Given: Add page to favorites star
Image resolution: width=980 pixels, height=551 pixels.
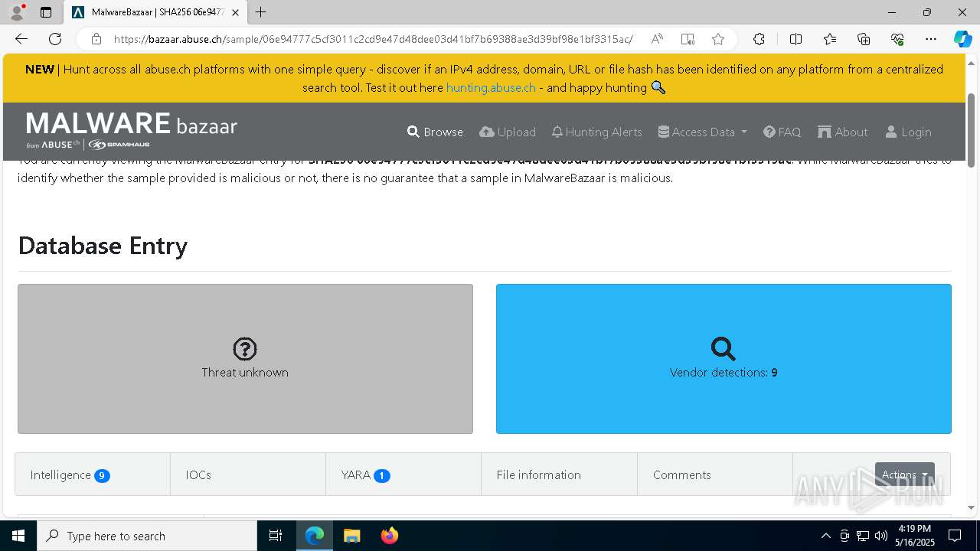Looking at the screenshot, I should click(x=717, y=39).
